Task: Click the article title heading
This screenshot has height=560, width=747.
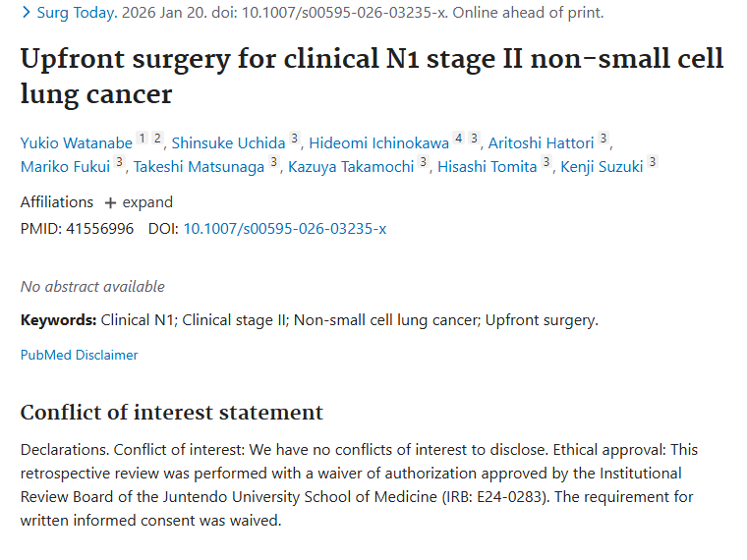Action: 372,76
